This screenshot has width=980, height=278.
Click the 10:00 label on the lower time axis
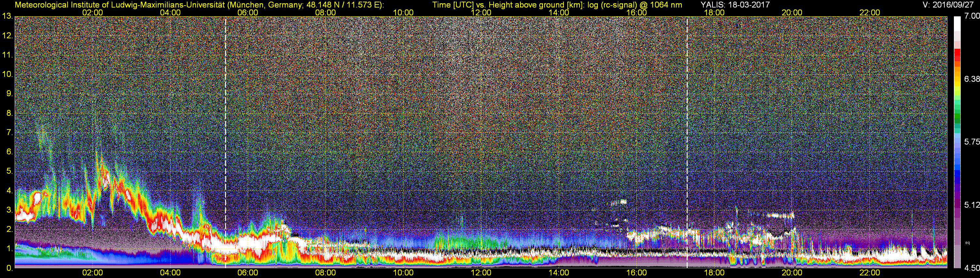click(403, 273)
